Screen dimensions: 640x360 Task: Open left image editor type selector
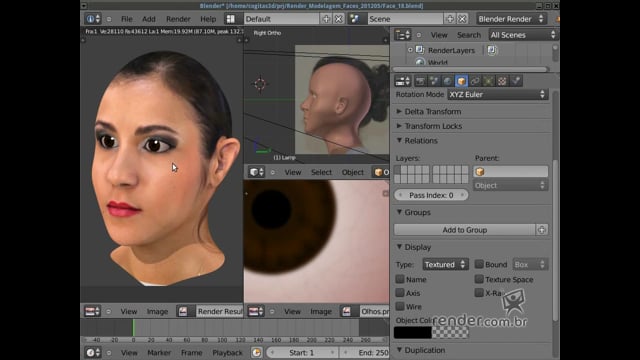(92, 311)
